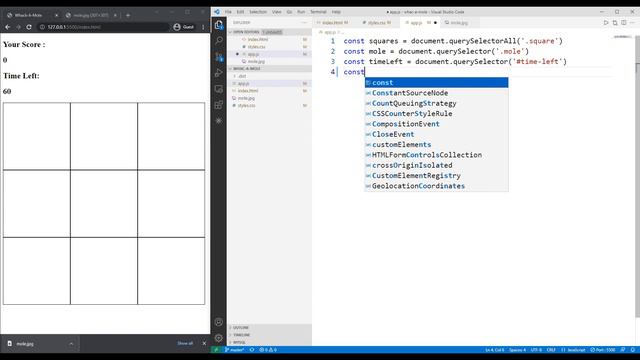Open the Explorer view in the activity bar
This screenshot has height=360, width=640.
pyautogui.click(x=219, y=25)
